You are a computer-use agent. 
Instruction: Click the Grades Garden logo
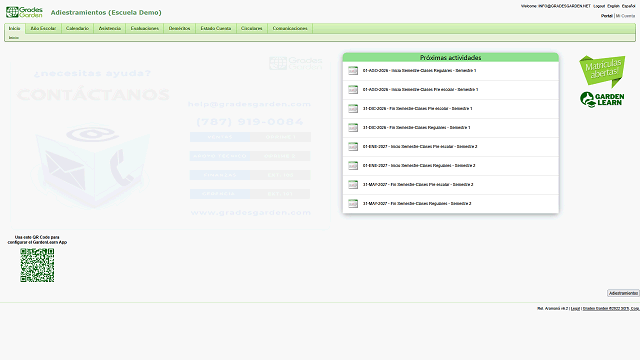(24, 12)
